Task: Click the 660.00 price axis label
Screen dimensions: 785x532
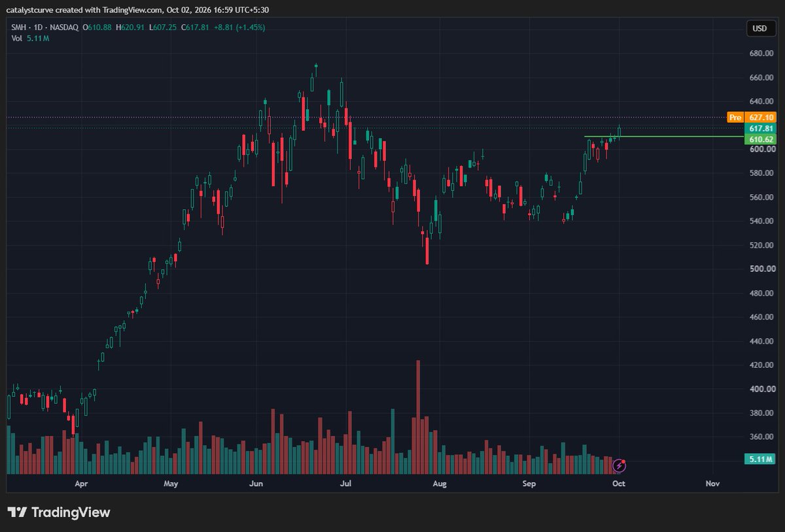Action: click(x=762, y=78)
